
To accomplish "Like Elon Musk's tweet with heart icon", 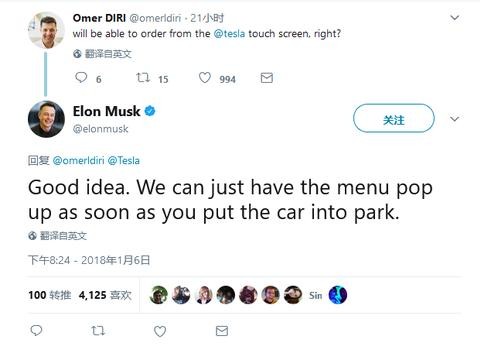I will coord(160,331).
